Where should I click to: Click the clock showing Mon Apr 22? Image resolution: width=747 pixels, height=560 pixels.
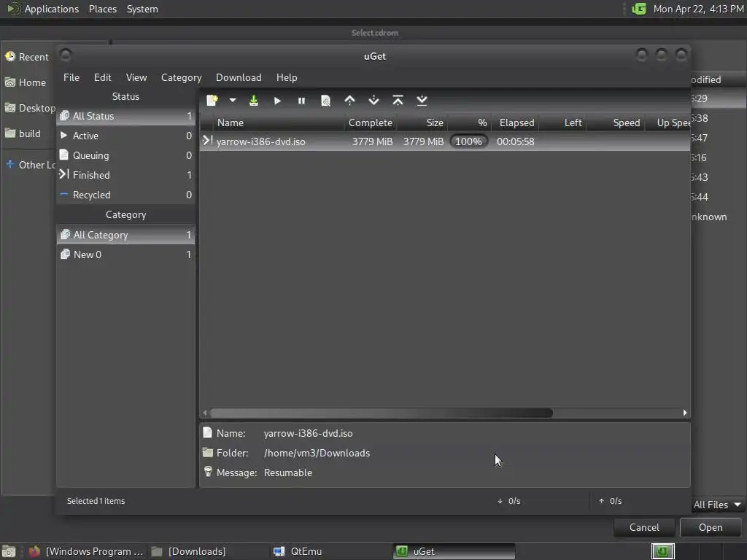698,9
